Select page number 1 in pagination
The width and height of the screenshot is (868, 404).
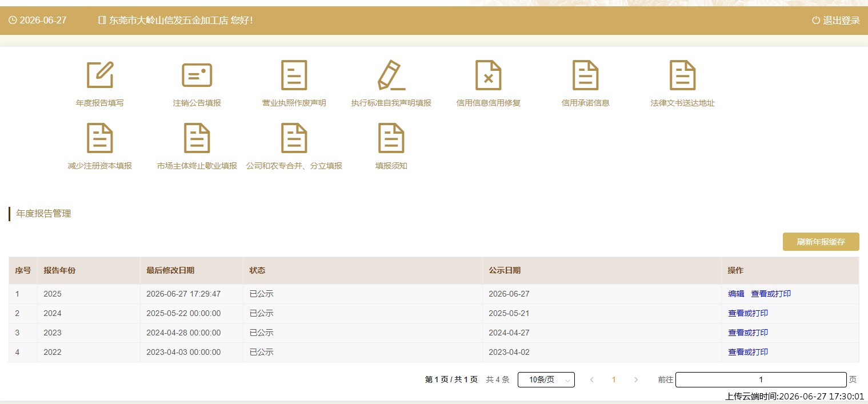(x=614, y=379)
